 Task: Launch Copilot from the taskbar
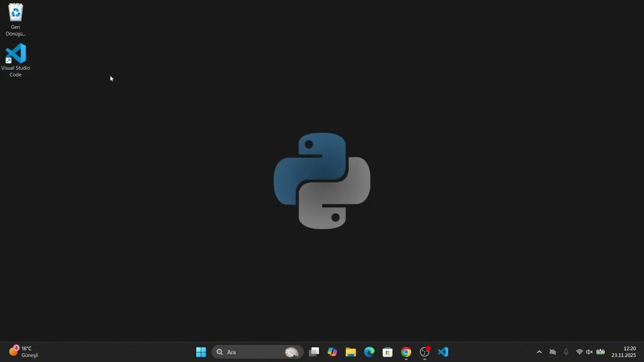tap(332, 352)
